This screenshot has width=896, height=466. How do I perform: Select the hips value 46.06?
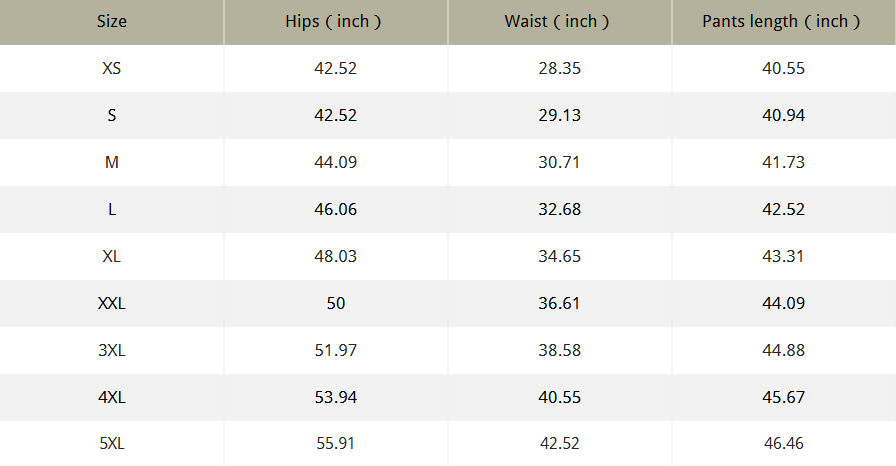point(335,209)
